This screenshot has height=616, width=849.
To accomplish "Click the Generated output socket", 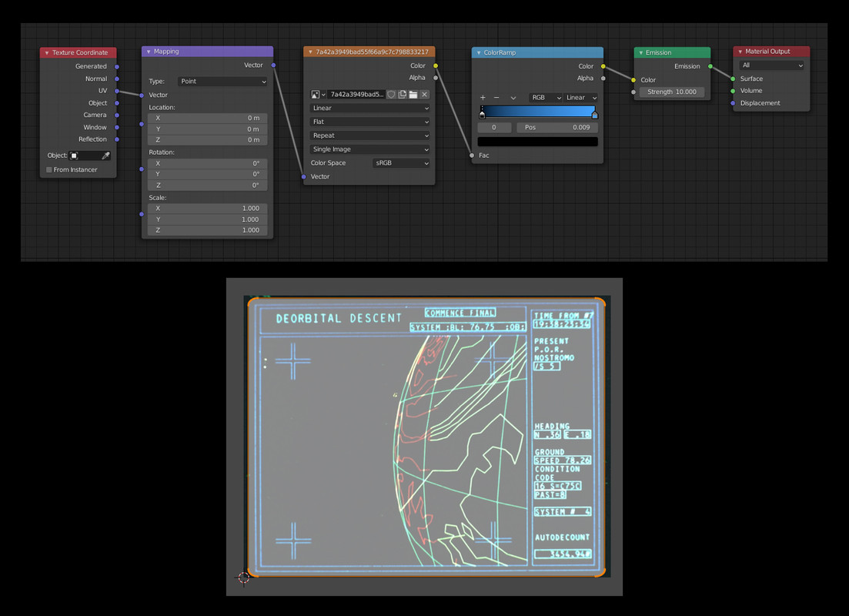I will pyautogui.click(x=117, y=67).
